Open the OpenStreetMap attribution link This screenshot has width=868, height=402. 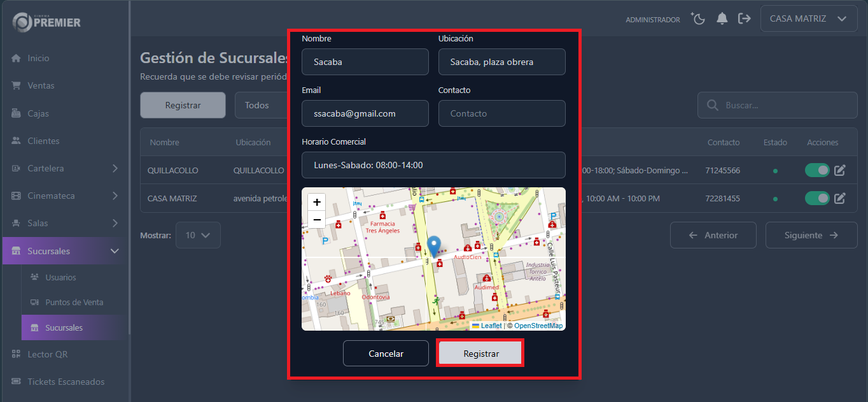click(x=538, y=326)
